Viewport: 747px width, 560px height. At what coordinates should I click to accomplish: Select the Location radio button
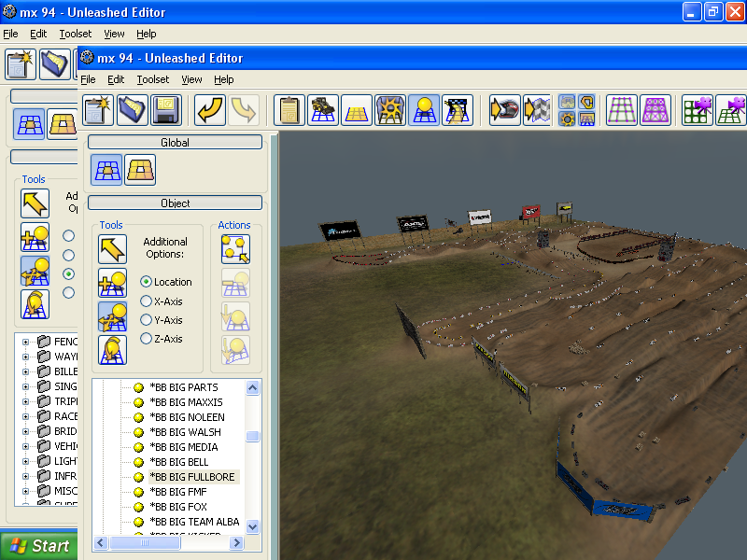(x=147, y=282)
